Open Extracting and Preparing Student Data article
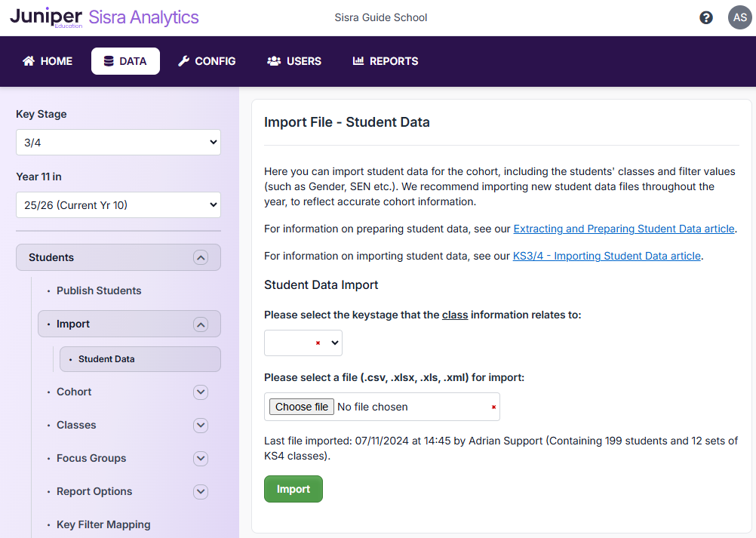This screenshot has width=756, height=538. tap(623, 229)
